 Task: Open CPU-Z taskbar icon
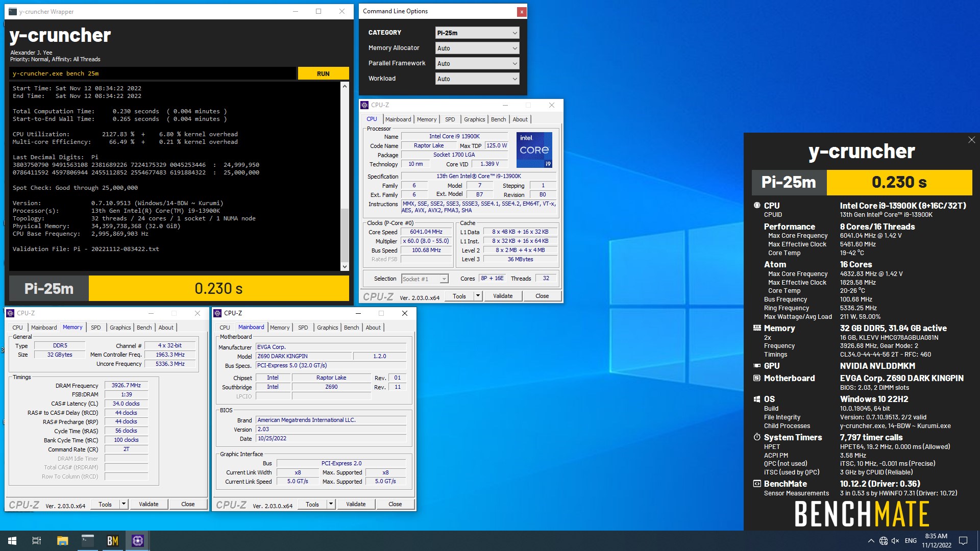point(137,541)
